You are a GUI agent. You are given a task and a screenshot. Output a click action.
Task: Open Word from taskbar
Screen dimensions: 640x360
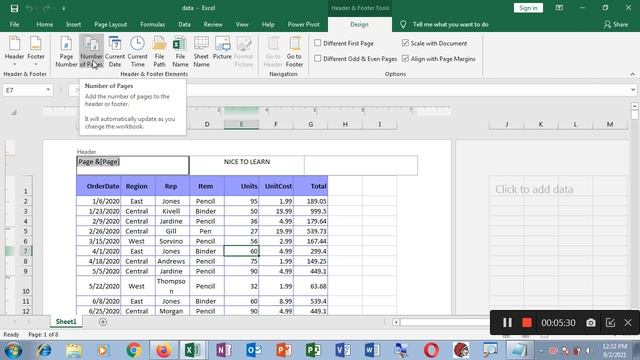click(372, 350)
